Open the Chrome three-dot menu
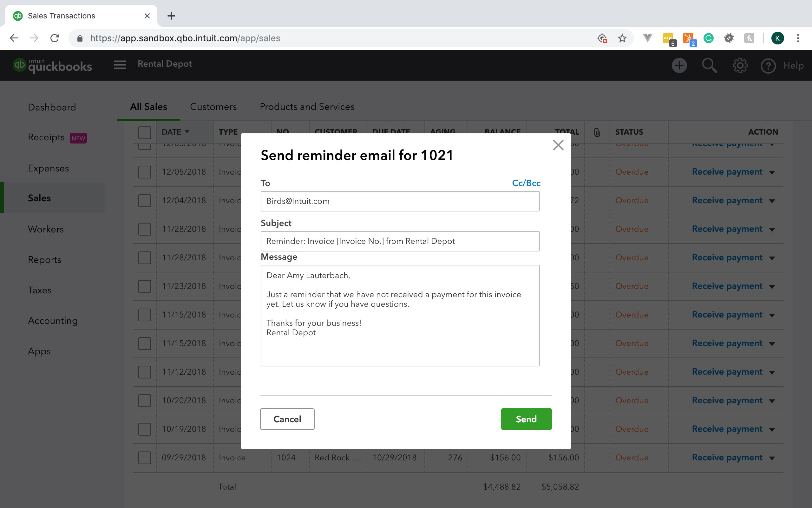Screen dimensions: 812x508 798,38
